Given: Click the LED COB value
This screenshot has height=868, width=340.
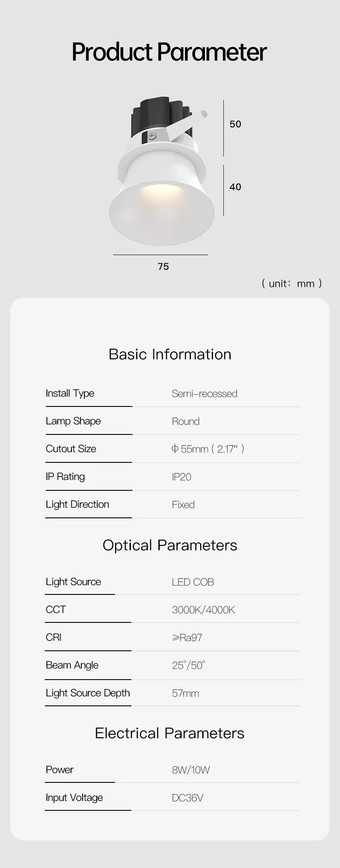Looking at the screenshot, I should click(x=193, y=582).
